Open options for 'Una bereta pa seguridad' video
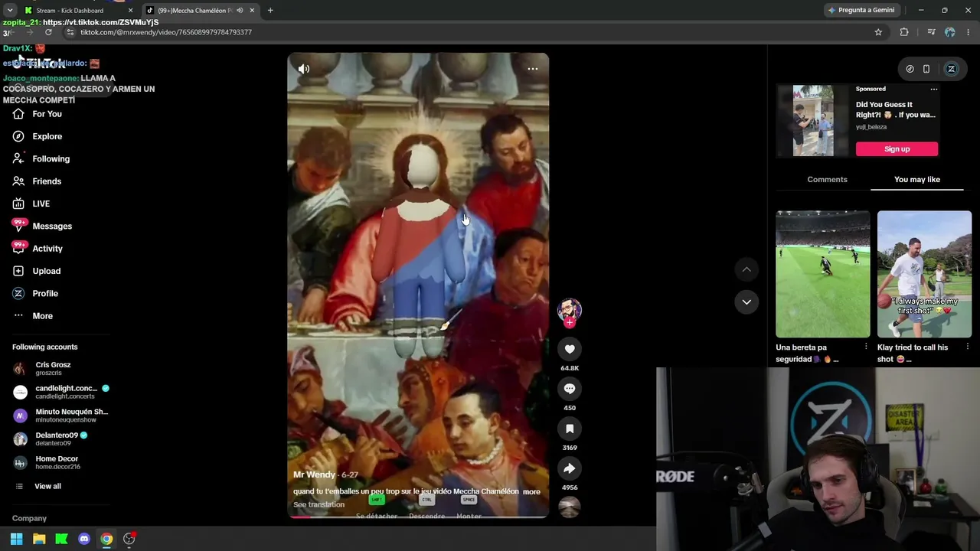 coord(866,347)
